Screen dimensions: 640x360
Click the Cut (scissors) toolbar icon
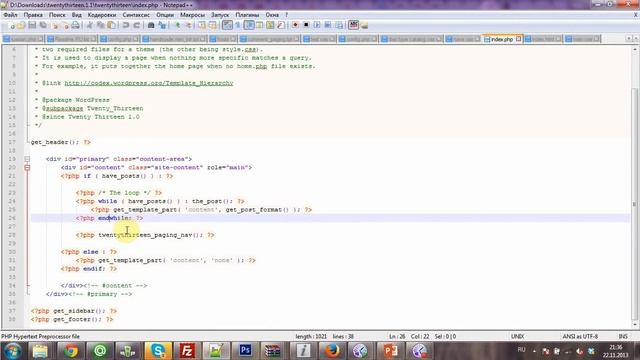[89, 25]
